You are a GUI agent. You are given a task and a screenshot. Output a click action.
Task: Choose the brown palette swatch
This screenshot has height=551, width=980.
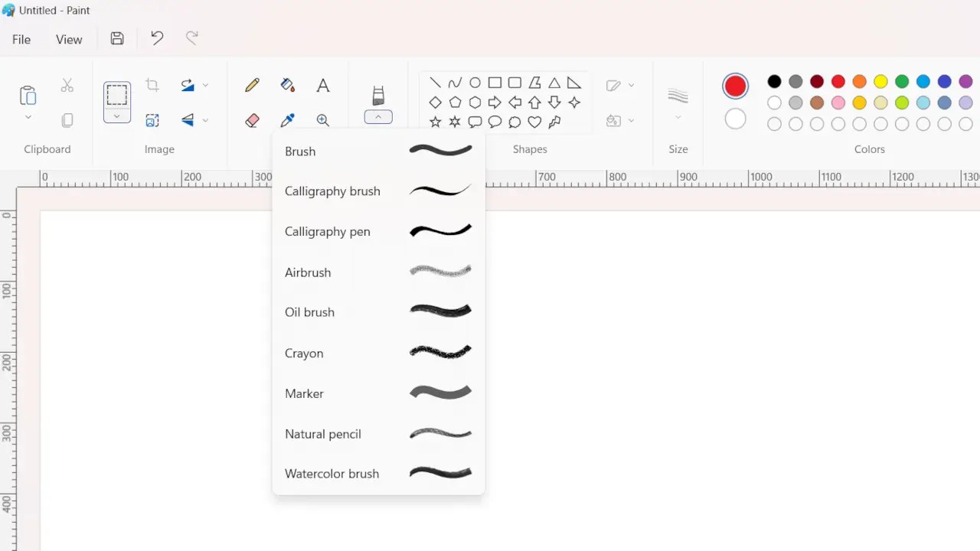click(817, 103)
